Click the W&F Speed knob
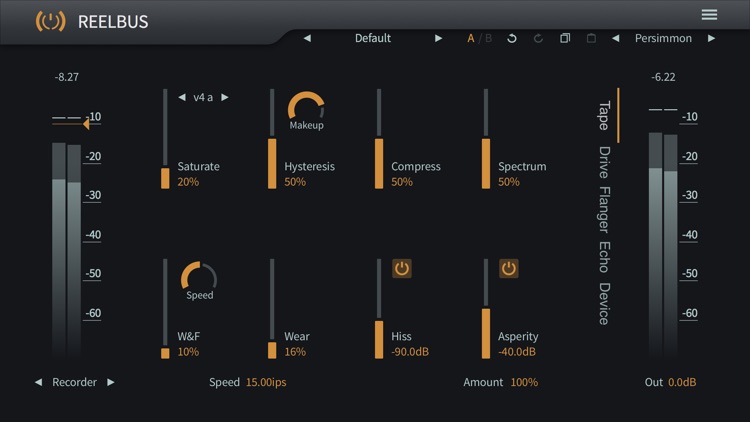The height and width of the screenshot is (422, 750). [x=199, y=275]
